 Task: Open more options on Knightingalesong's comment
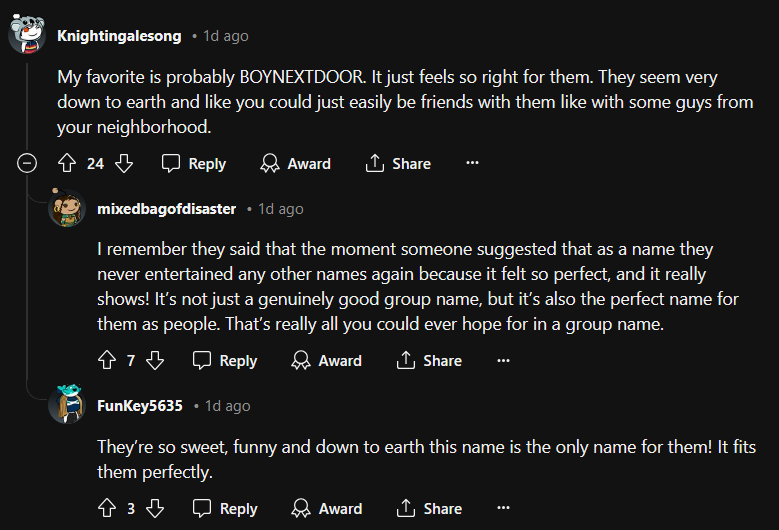coord(473,163)
